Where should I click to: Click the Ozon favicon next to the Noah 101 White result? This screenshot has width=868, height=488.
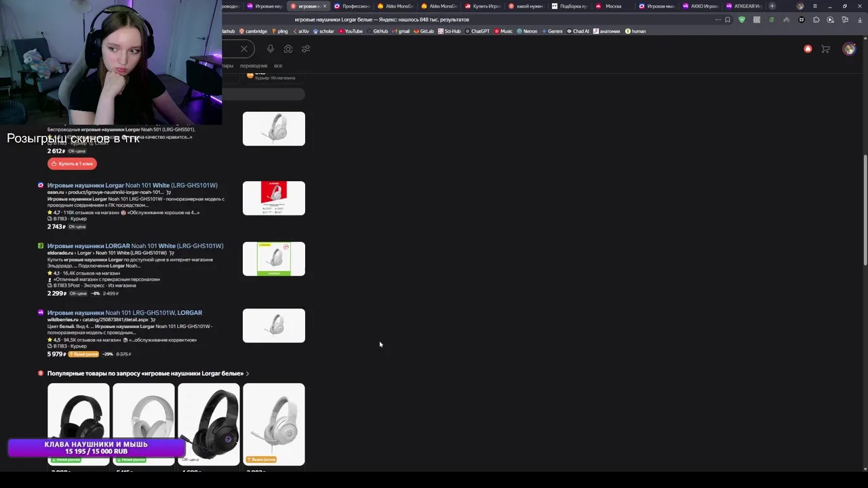point(41,185)
